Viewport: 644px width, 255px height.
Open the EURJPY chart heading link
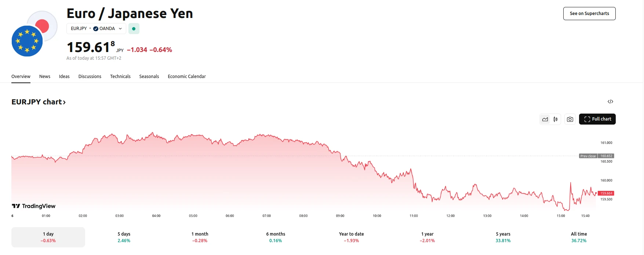(x=39, y=102)
